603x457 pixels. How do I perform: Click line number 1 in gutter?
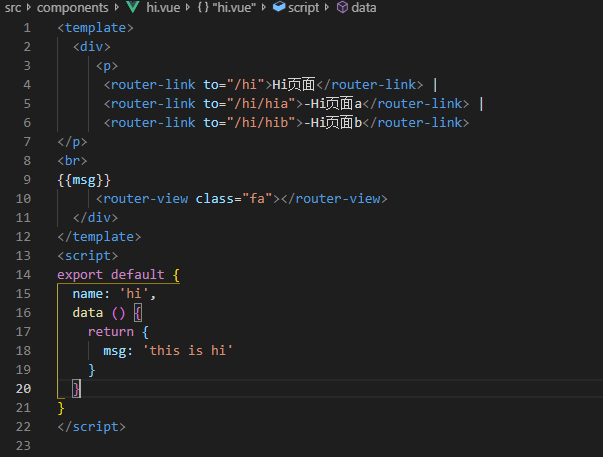tap(27, 28)
